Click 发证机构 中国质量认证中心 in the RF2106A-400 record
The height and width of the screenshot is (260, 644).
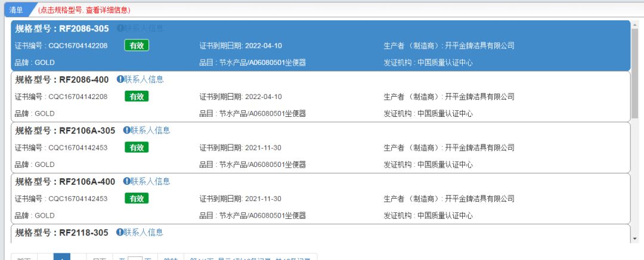[428, 216]
